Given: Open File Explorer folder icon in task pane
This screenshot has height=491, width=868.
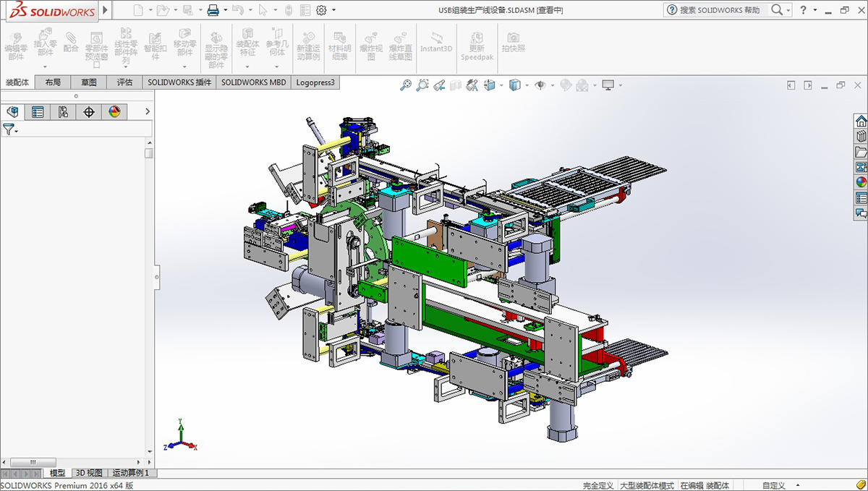Looking at the screenshot, I should tap(861, 152).
